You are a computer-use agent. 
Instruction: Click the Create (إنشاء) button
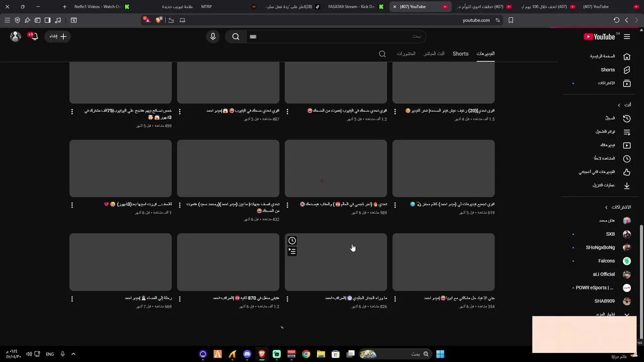pos(58,36)
